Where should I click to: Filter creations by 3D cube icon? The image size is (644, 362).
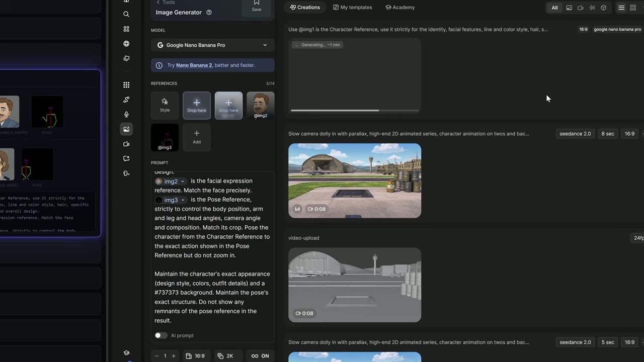pos(604,8)
